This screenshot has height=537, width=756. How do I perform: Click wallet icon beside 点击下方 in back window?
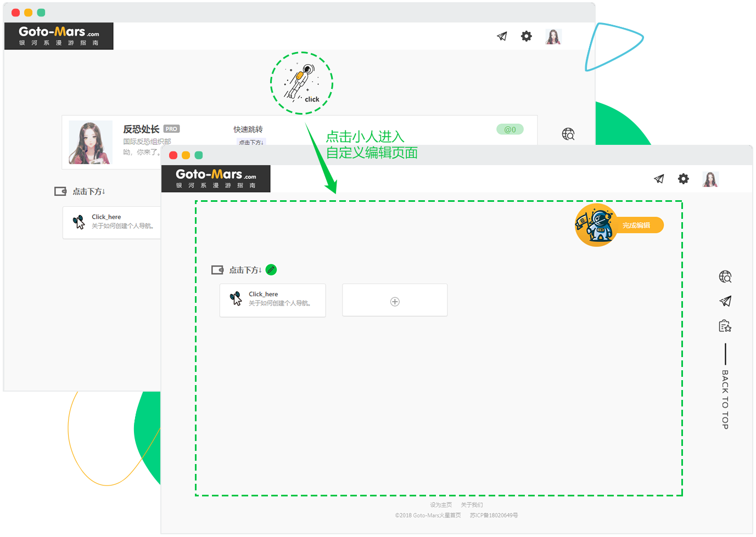tap(60, 191)
